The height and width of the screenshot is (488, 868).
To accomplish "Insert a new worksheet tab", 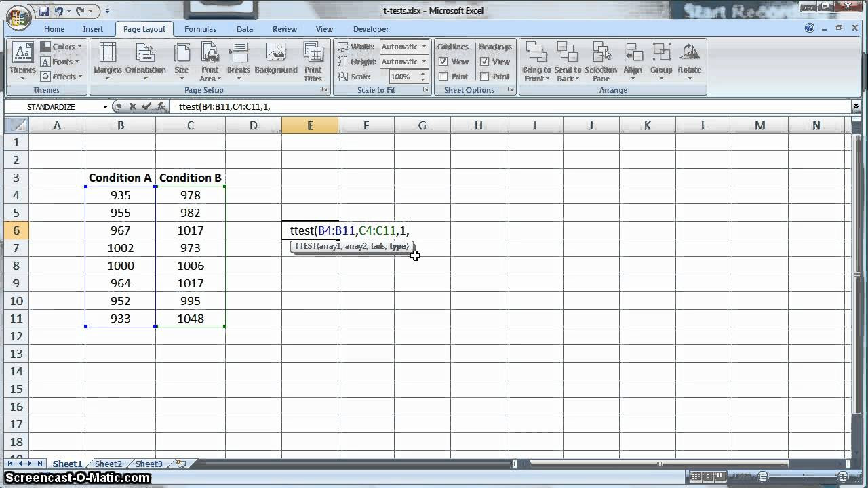I will [181, 464].
